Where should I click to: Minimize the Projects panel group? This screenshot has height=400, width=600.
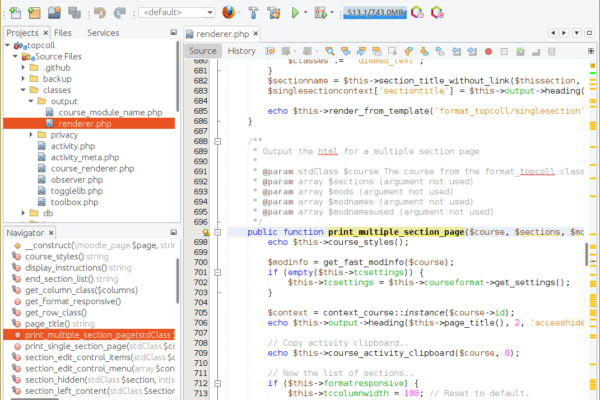coord(173,33)
